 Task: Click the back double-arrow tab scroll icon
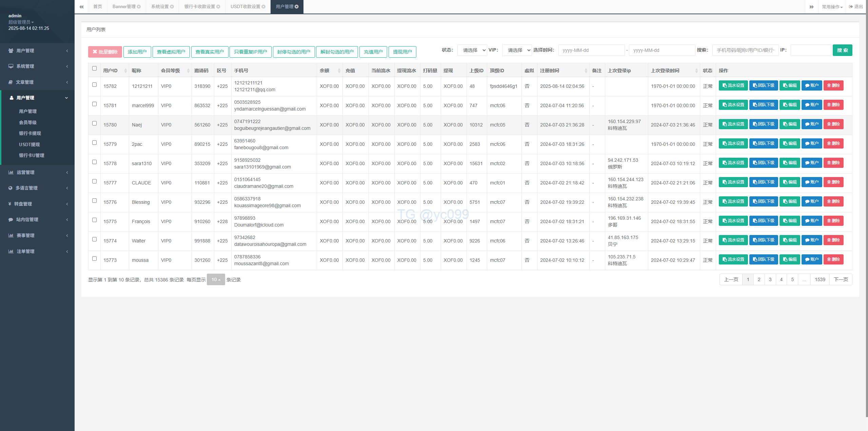[81, 7]
